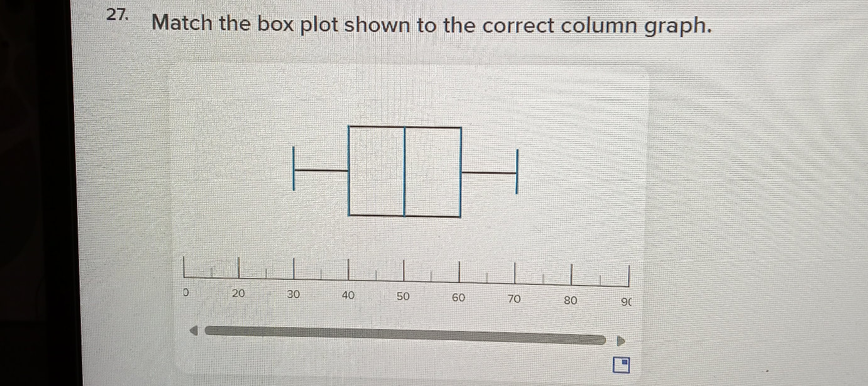Select the upper quartile edge of the box
This screenshot has height=386, width=868.
460,169
